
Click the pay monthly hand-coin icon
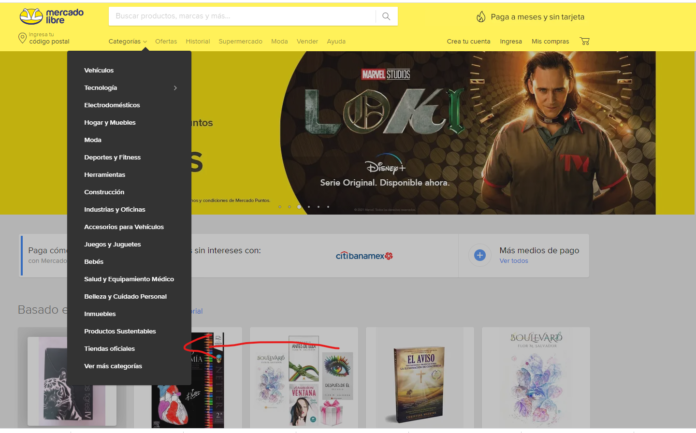click(480, 17)
